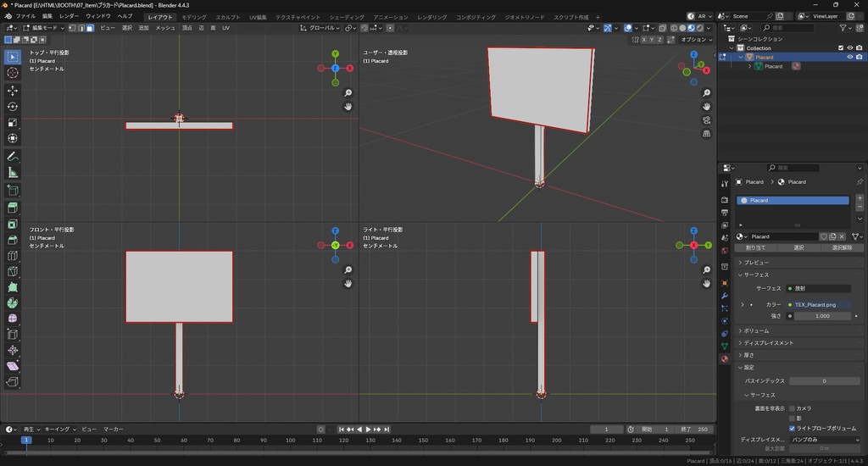Screen dimensions: 868x466
Task: Expand the ボリューム panel
Action: point(756,330)
